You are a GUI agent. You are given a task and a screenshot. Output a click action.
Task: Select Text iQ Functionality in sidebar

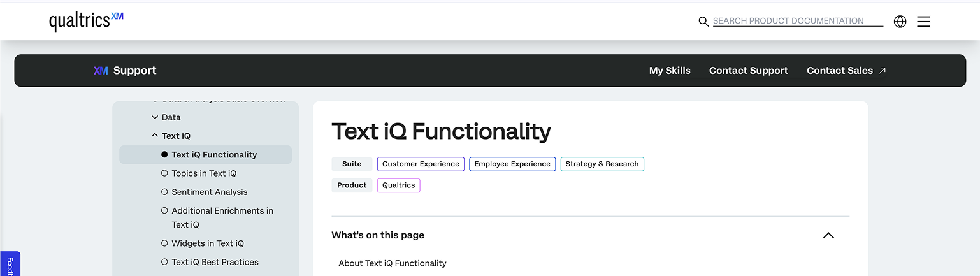coord(205,154)
